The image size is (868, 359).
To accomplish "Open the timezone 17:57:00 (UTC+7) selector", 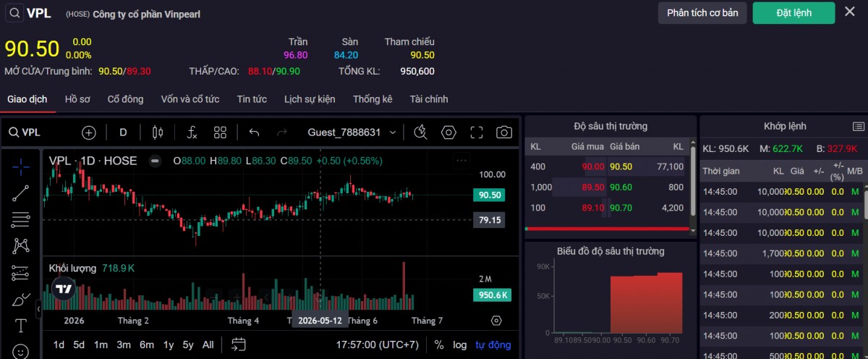I will [x=377, y=345].
